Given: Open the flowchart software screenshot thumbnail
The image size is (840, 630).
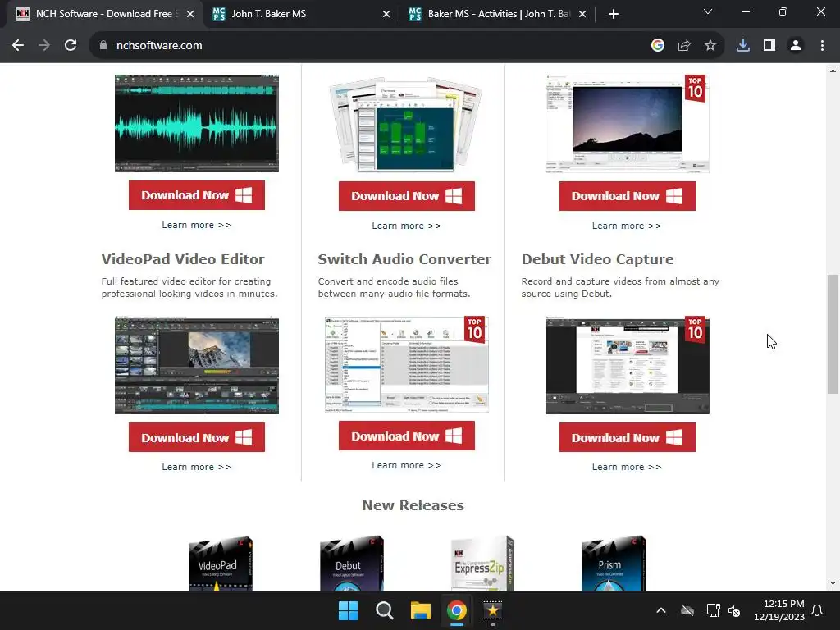Looking at the screenshot, I should (x=407, y=125).
